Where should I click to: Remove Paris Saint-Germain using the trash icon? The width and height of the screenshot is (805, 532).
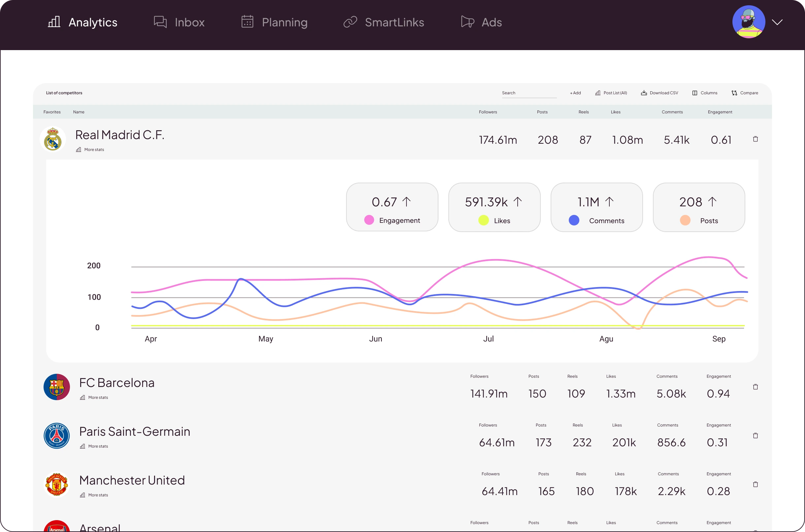click(756, 436)
